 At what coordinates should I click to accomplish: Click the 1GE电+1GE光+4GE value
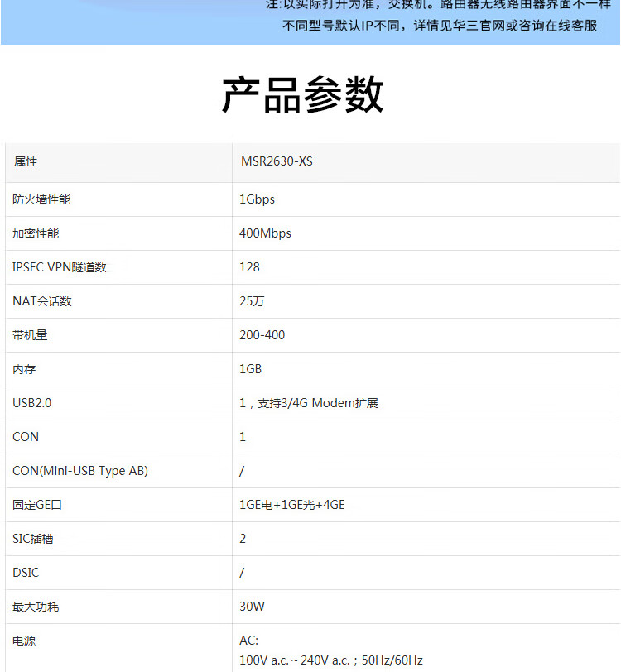pos(292,505)
